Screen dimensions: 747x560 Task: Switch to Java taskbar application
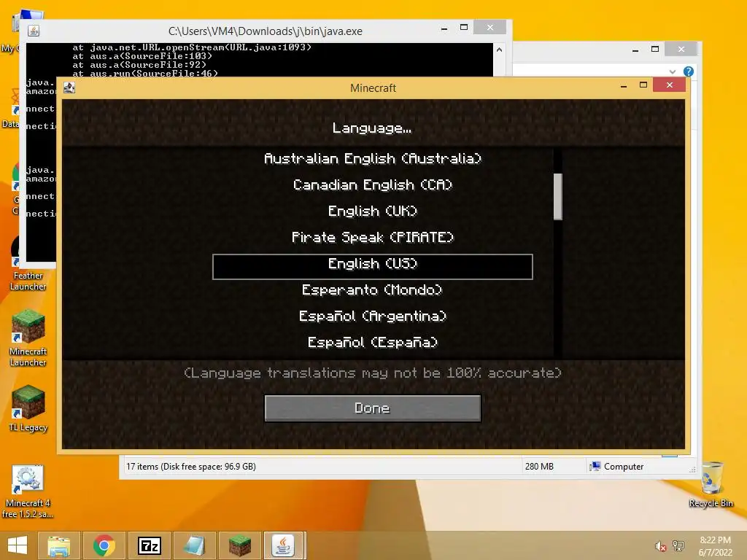coord(284,545)
